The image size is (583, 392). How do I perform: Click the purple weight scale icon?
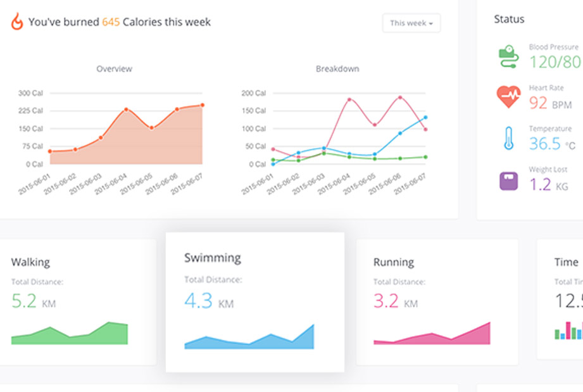click(x=509, y=181)
